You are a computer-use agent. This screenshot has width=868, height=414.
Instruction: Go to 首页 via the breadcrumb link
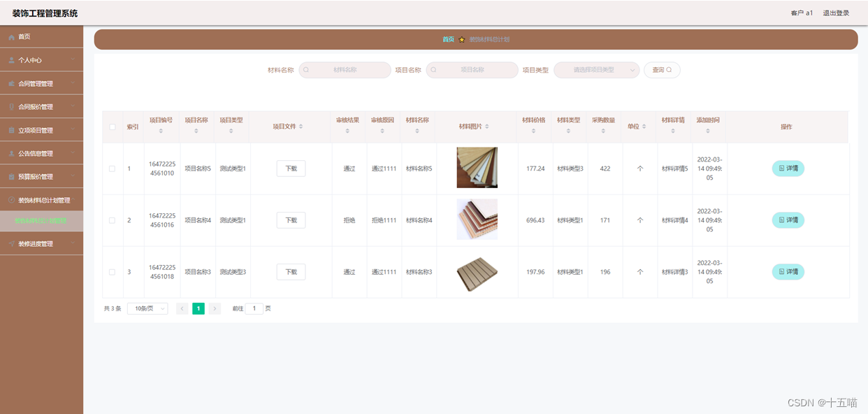[448, 39]
